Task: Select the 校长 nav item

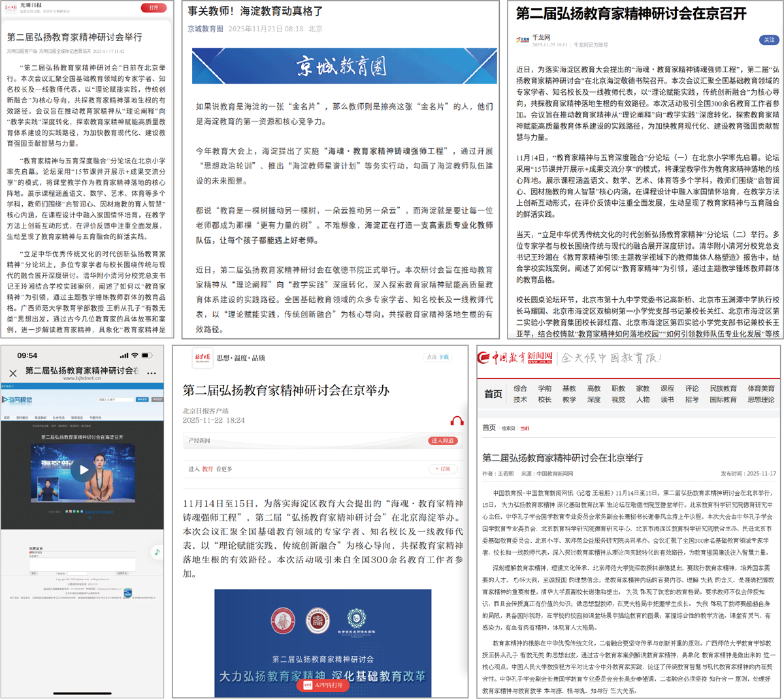Action: pyautogui.click(x=545, y=400)
